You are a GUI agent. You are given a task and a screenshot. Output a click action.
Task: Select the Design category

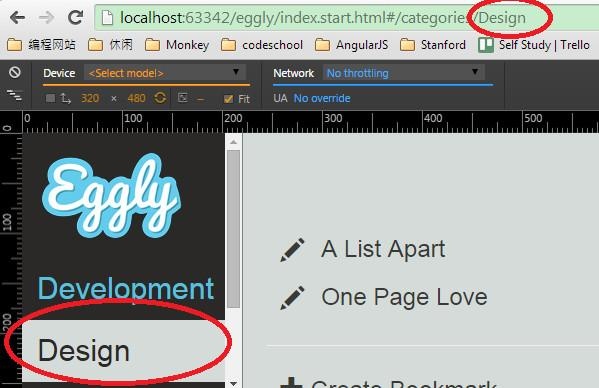pos(124,351)
